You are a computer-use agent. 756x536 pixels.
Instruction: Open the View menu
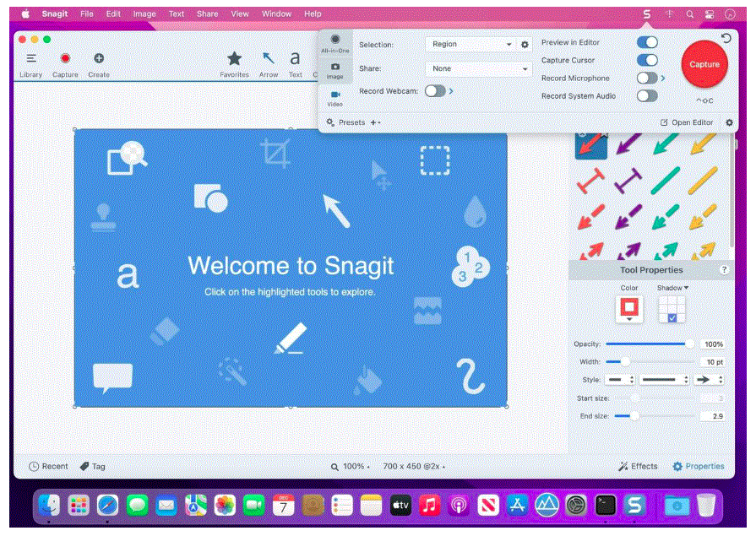pos(240,14)
